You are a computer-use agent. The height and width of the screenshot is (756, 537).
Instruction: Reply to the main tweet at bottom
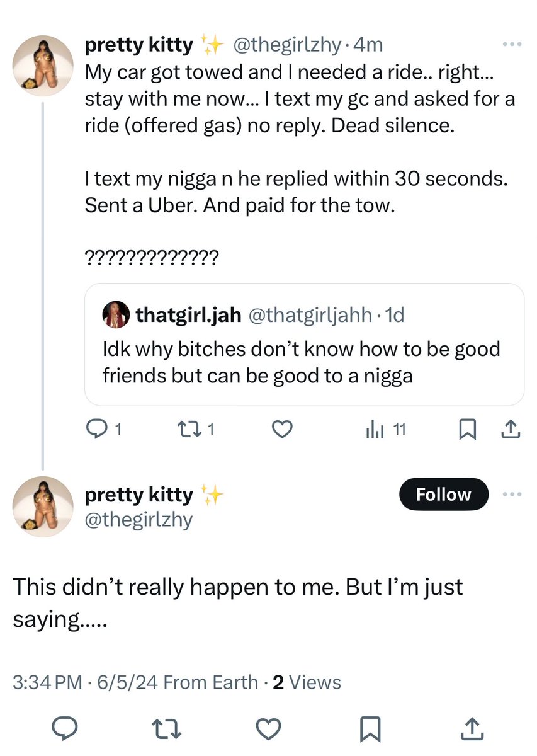pyautogui.click(x=64, y=730)
